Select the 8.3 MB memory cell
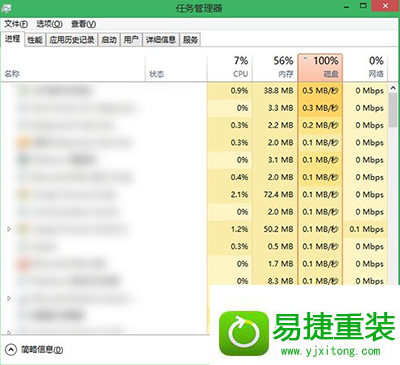The height and width of the screenshot is (365, 400). tap(275, 281)
